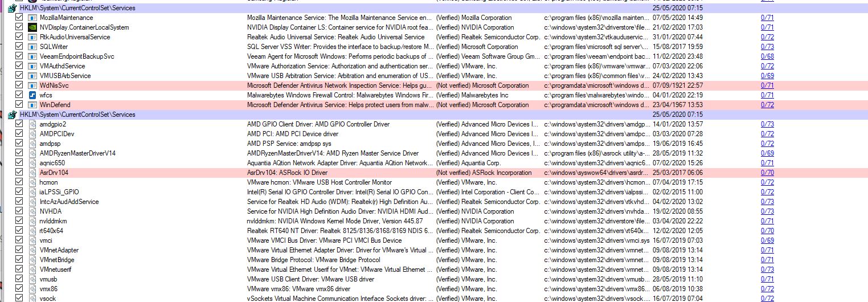868x302 pixels.
Task: Click the file icon beside nvlddmkm
Action: tap(33, 221)
